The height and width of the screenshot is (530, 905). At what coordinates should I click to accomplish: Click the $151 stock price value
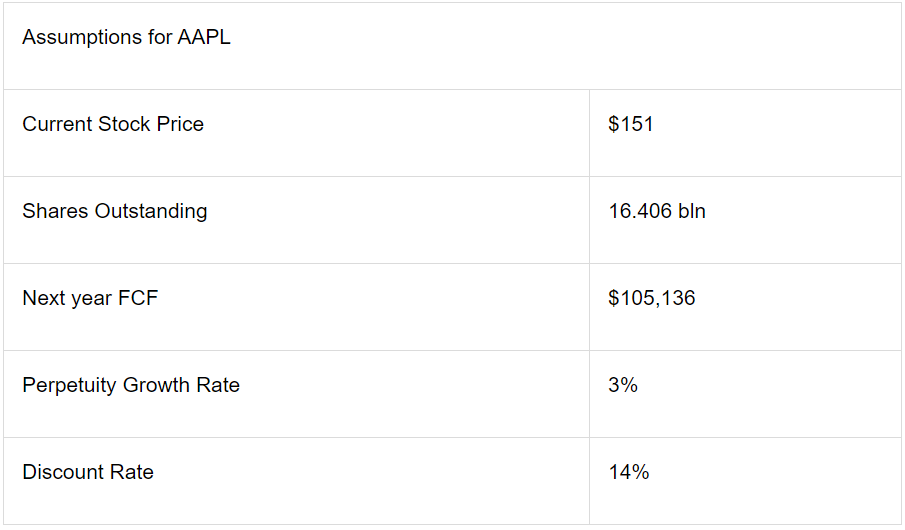click(631, 125)
